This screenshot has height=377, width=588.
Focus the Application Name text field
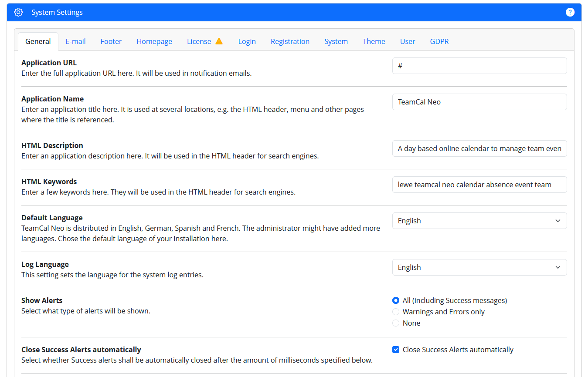tap(479, 102)
